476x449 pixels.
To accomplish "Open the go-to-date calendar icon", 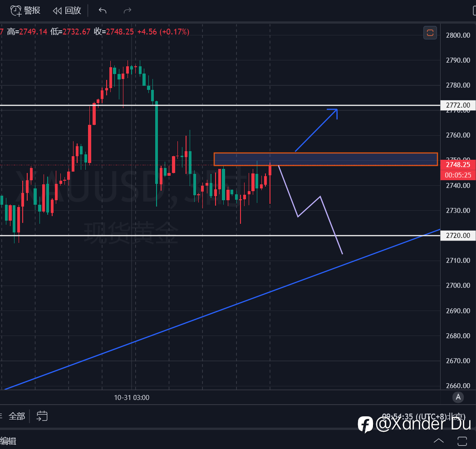I will [42, 416].
